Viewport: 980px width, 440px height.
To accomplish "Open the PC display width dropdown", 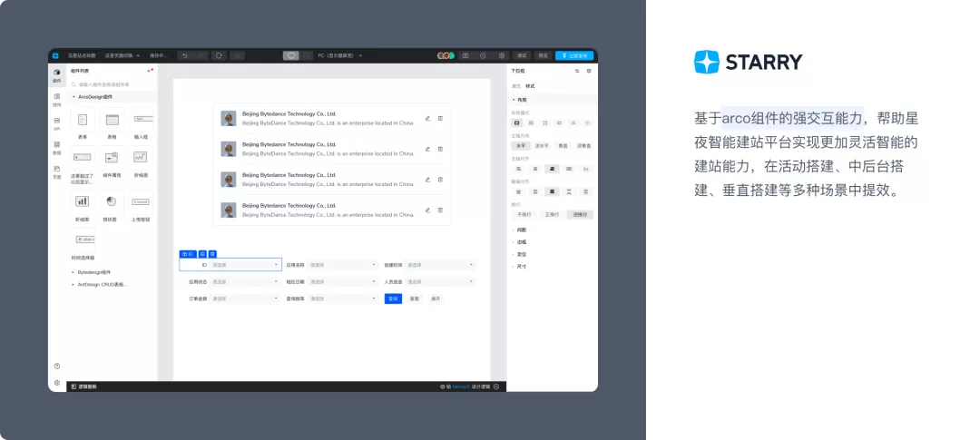I will point(340,55).
